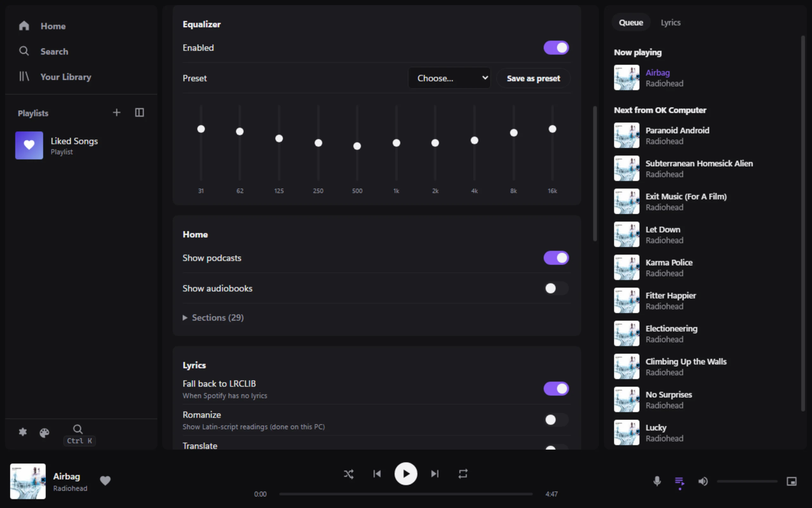Toggle repeat mode
The image size is (812, 508).
(x=463, y=474)
